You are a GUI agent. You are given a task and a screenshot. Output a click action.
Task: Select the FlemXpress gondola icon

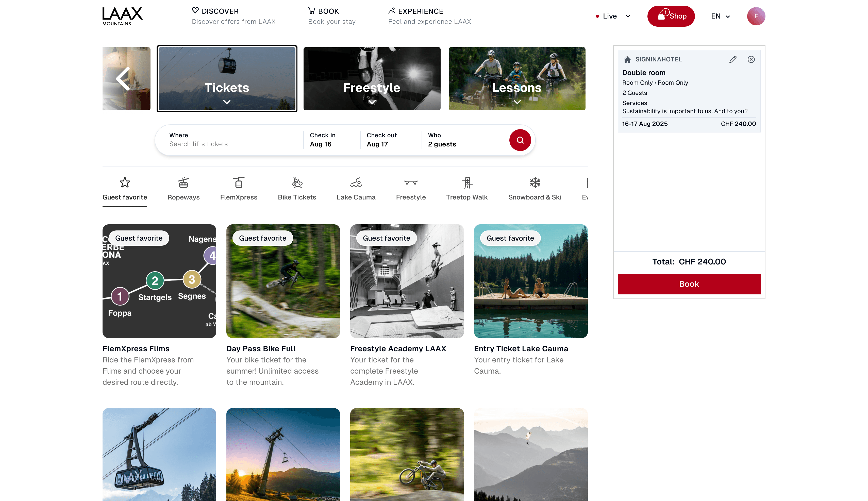pos(239,183)
